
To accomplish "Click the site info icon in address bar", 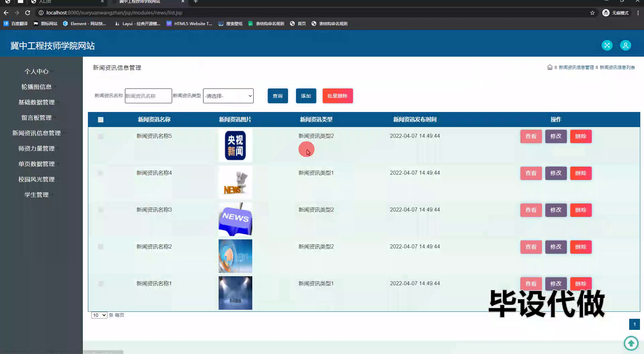I will (41, 13).
